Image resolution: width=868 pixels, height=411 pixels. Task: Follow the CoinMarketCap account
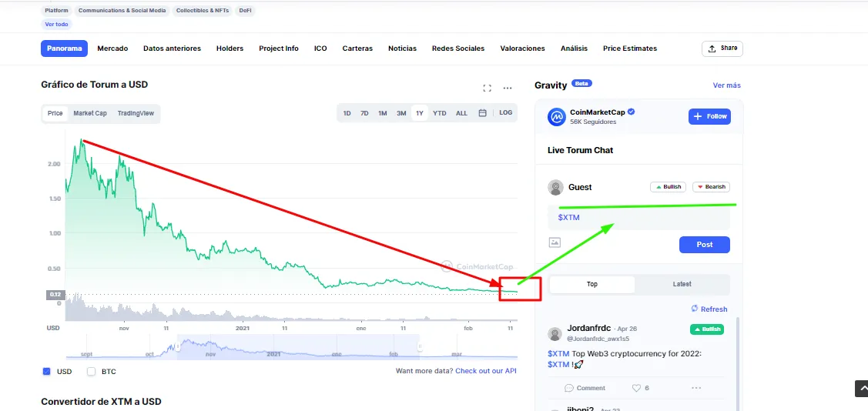(x=709, y=117)
